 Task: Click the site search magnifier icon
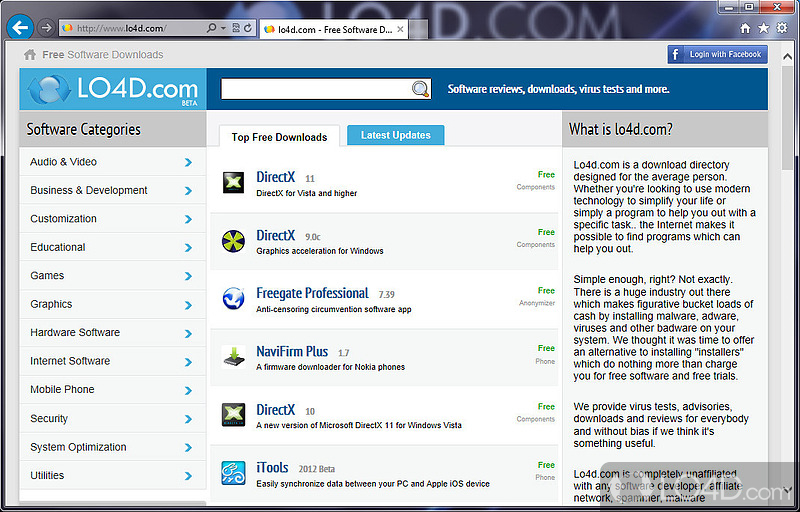tap(420, 89)
